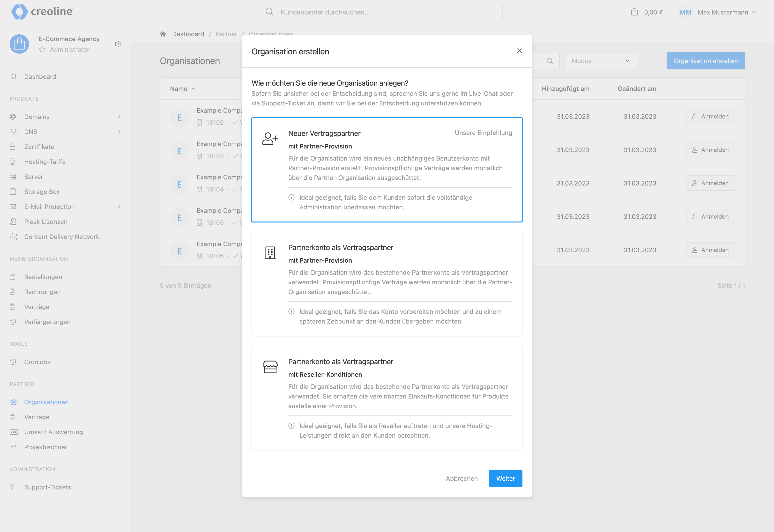This screenshot has width=774, height=532.
Task: Expand the DNS submenu chevron
Action: 119,132
